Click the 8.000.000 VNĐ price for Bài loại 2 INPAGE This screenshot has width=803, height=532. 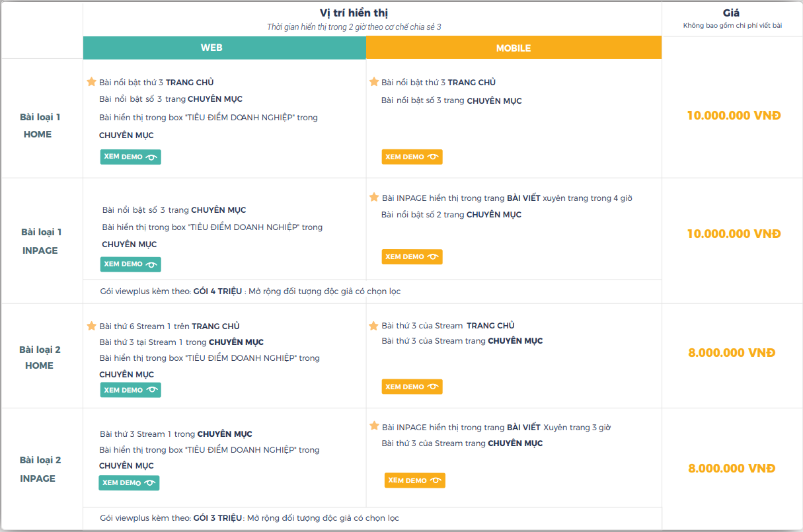pos(732,469)
